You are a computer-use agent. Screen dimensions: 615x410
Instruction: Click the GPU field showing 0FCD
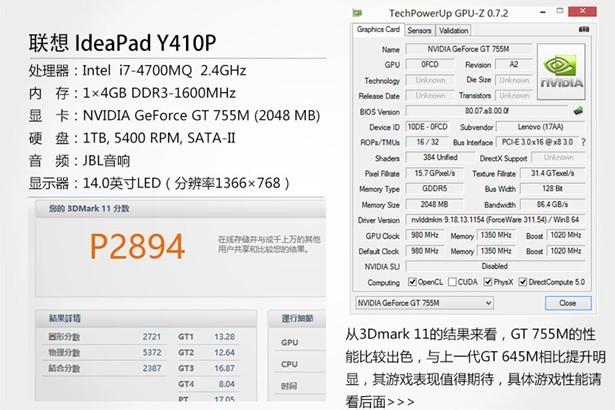(430, 64)
